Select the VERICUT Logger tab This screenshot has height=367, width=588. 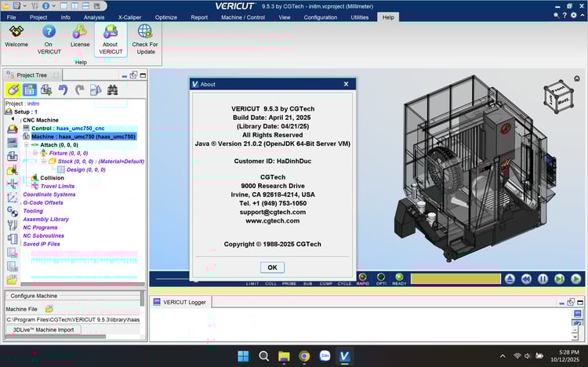pos(180,302)
